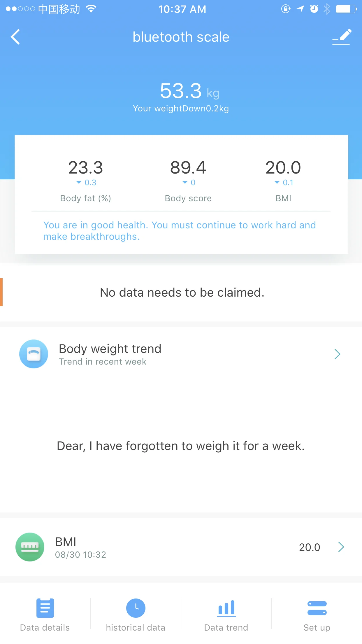Tap the Data trend bar chart icon
The image size is (362, 644).
coord(226,608)
